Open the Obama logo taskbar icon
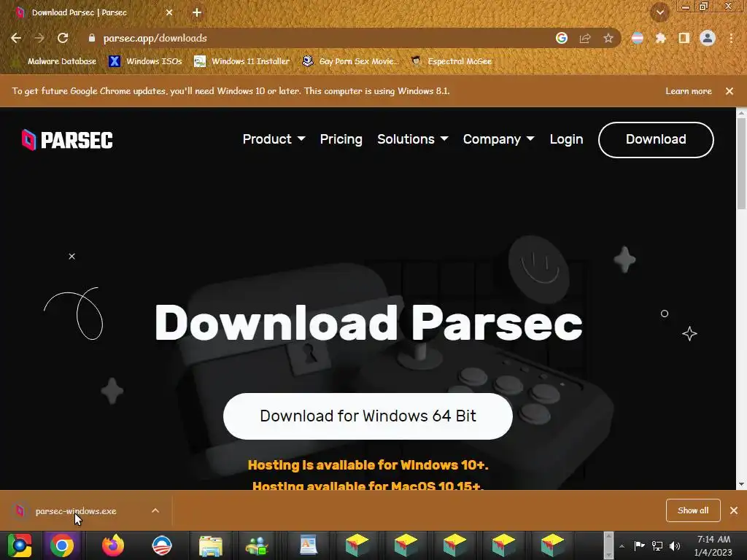The height and width of the screenshot is (560, 747). click(x=162, y=545)
